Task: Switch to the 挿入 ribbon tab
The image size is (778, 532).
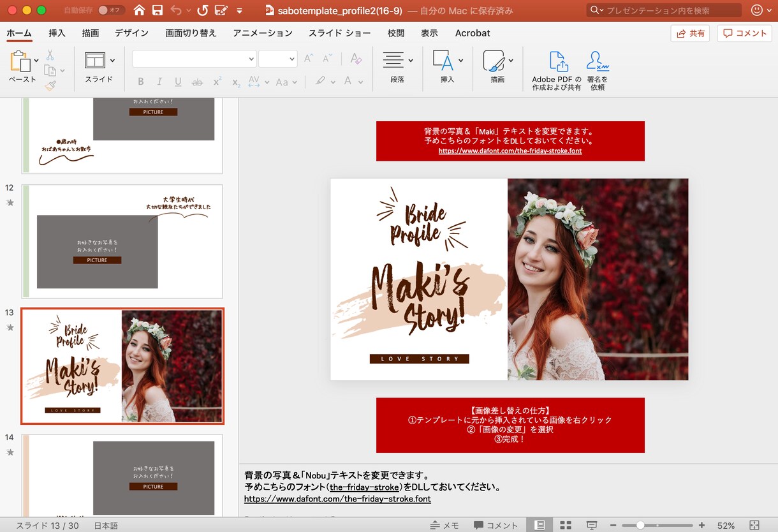Action: pyautogui.click(x=57, y=33)
